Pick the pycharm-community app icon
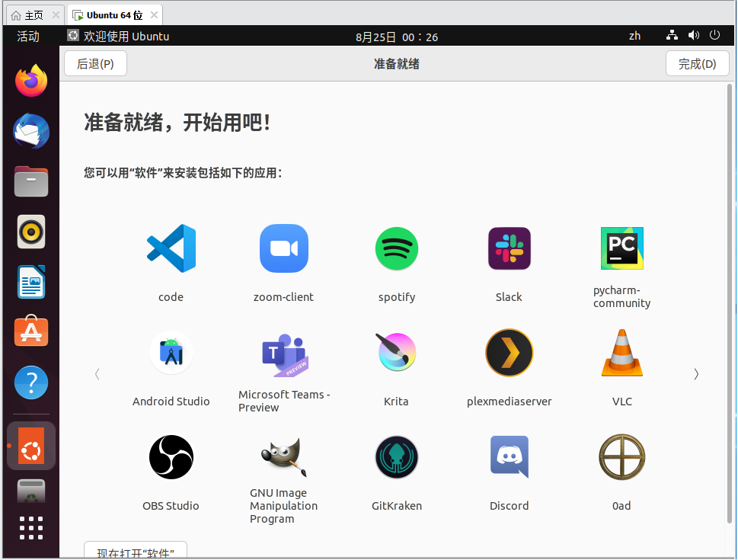The width and height of the screenshot is (738, 560). click(x=621, y=248)
